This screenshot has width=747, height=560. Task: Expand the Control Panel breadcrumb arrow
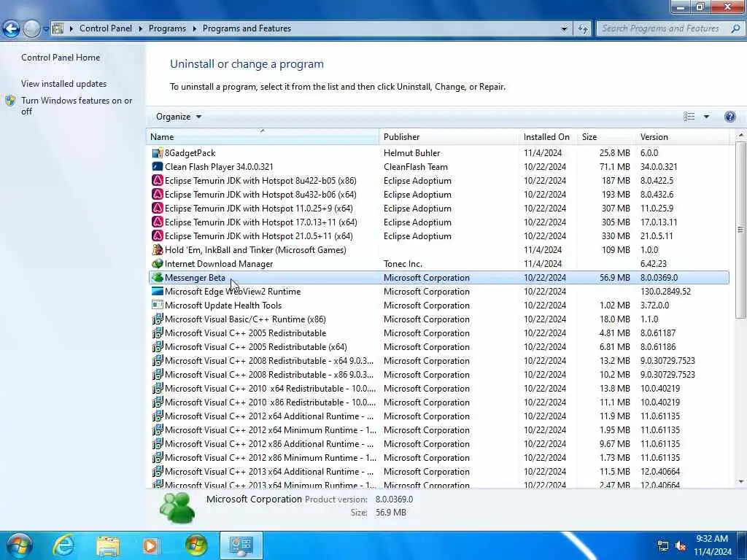click(141, 28)
